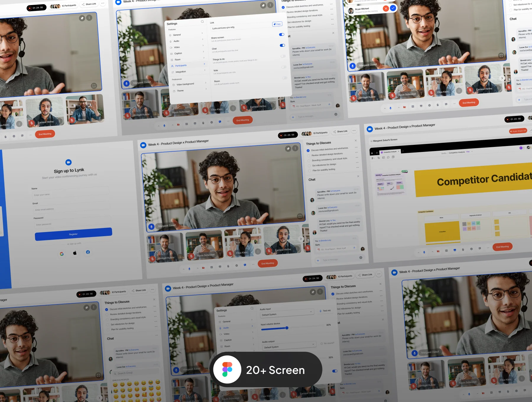Viewport: 532px width, 402px height.
Task: Expand the Caption row chevron in Participants settings
Action: (x=203, y=51)
